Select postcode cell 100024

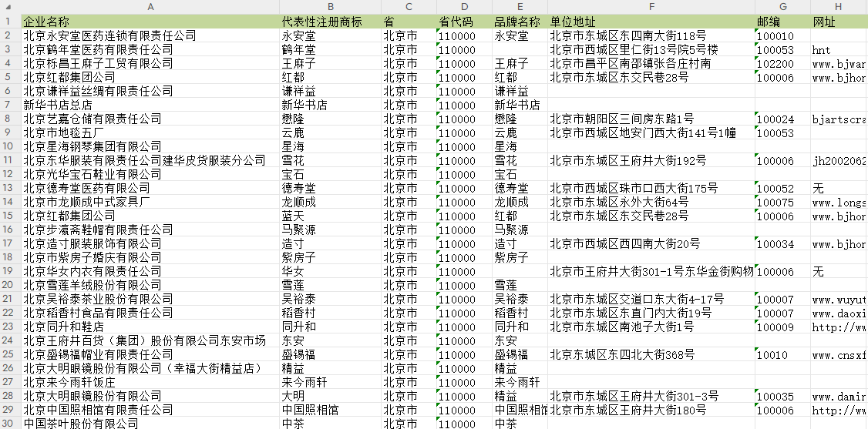782,119
